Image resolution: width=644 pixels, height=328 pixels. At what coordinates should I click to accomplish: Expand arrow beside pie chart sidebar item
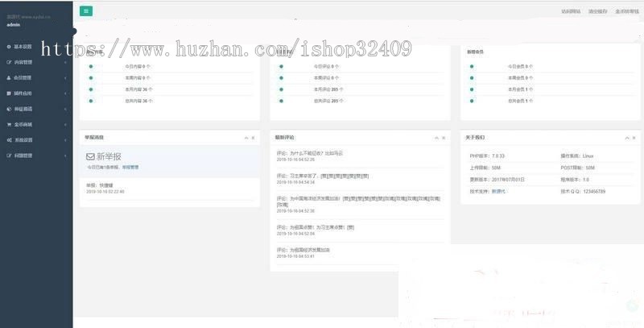pyautogui.click(x=66, y=109)
